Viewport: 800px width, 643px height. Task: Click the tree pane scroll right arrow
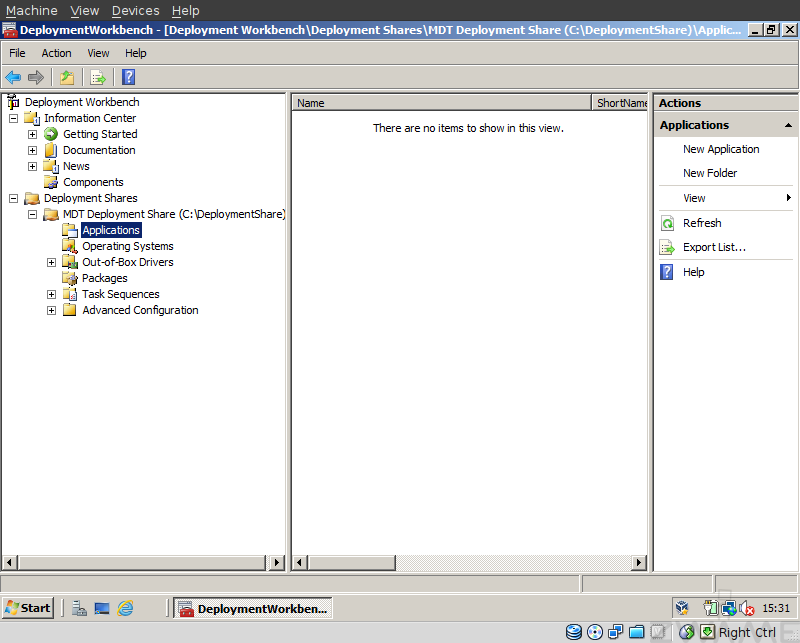(x=277, y=563)
